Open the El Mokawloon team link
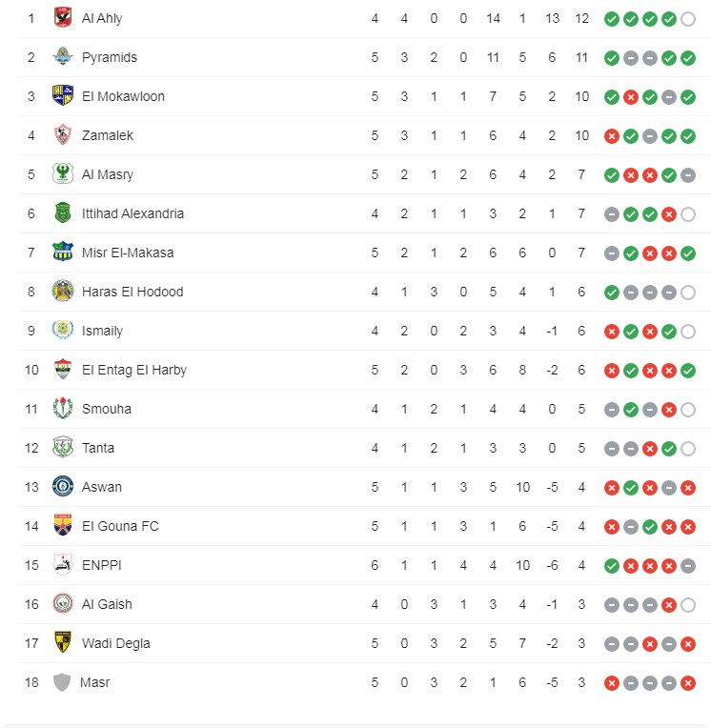This screenshot has height=728, width=711. pos(123,96)
